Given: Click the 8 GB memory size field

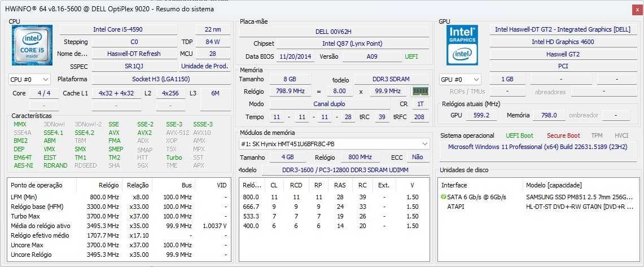Looking at the screenshot, I should (x=290, y=79).
